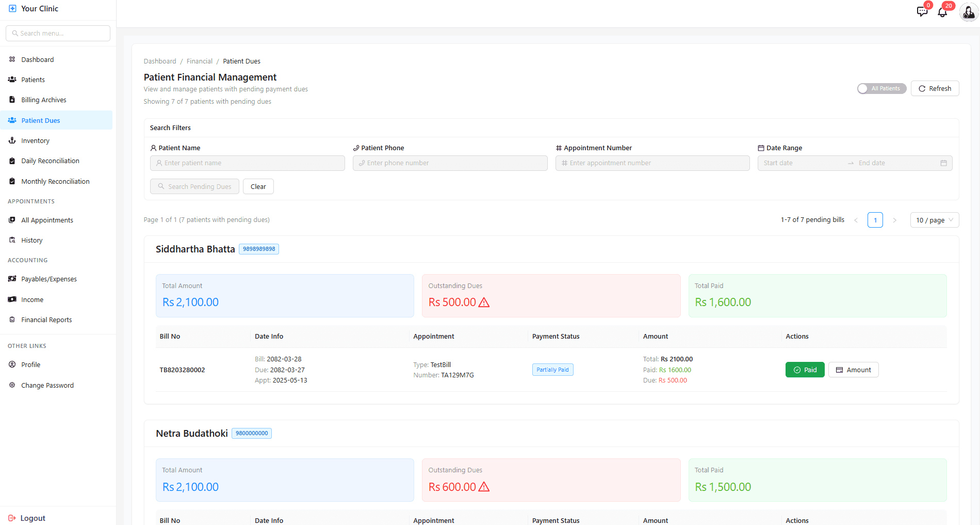Switch to the Monthly Reconciliation section
Viewport: 980px width, 525px height.
coord(55,181)
